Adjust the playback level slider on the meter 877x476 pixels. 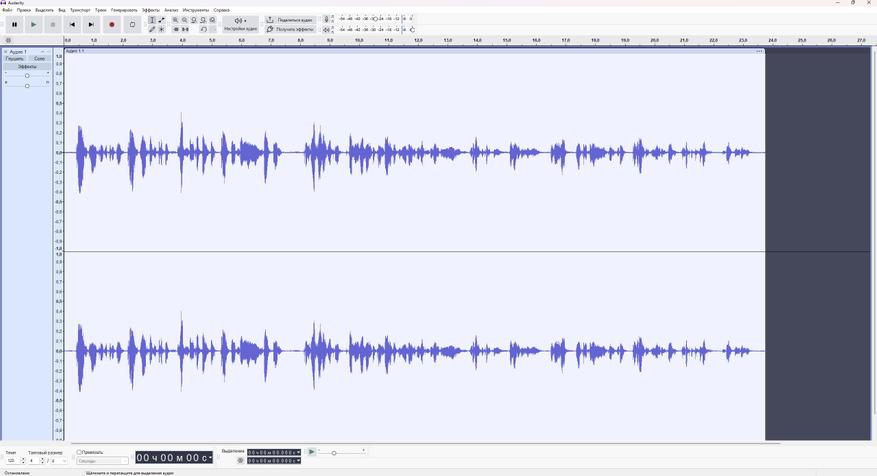click(x=412, y=29)
